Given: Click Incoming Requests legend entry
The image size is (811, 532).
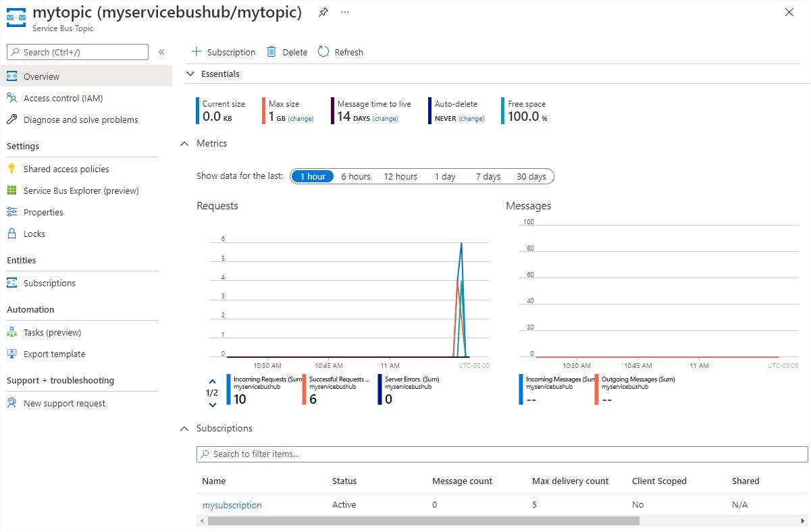Looking at the screenshot, I should 264,390.
